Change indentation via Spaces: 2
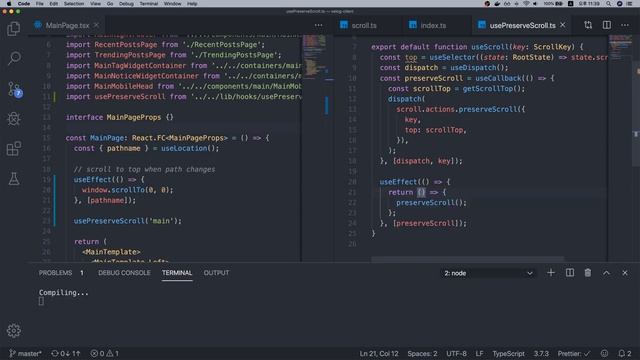 pyautogui.click(x=422, y=353)
